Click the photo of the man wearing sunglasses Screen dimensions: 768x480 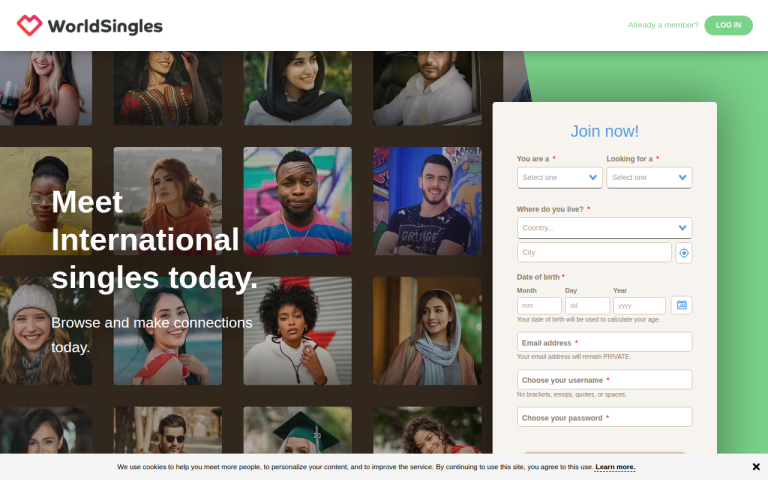[x=168, y=430]
